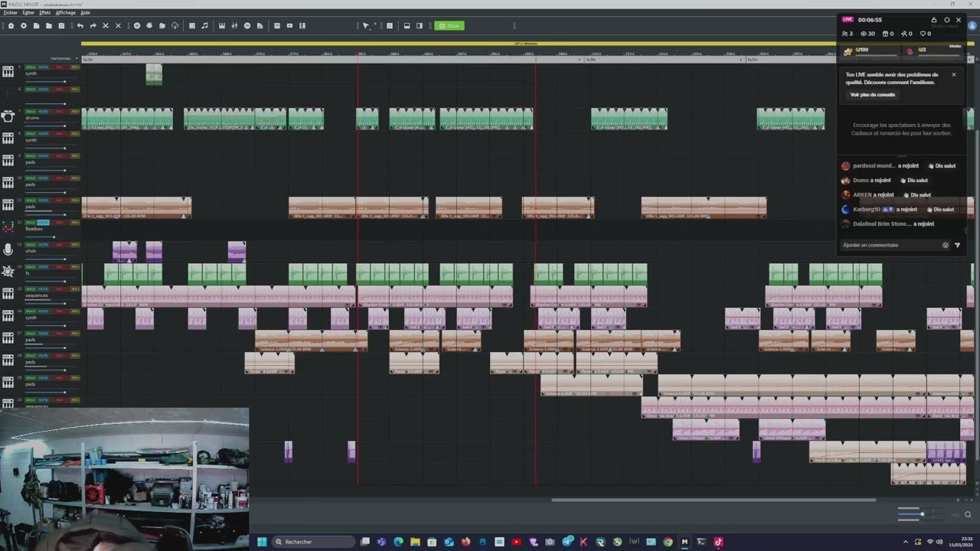Mute the fx track 14
980x551 pixels.
[x=43, y=266]
